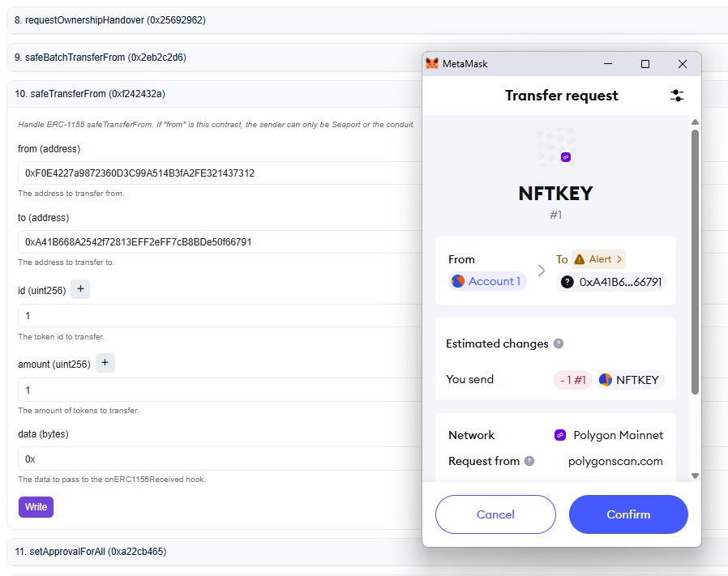This screenshot has height=576, width=728.
Task: Click the plus button next to id (uint256)
Action: (80, 290)
